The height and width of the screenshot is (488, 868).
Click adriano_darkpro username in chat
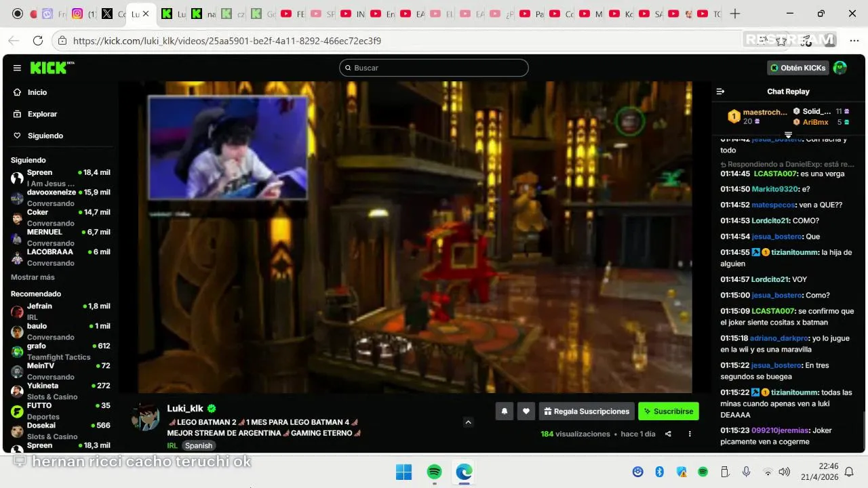pos(779,338)
